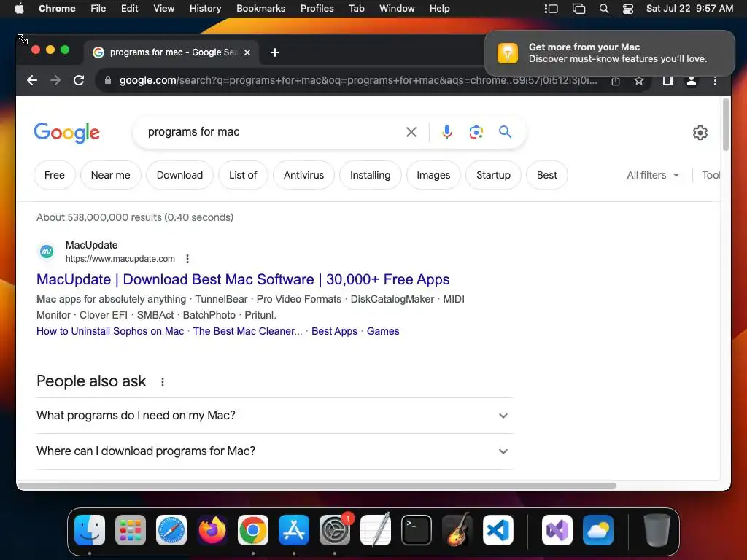Screen dimensions: 747x560
Task: Open Google quick settings gear
Action: (x=700, y=133)
